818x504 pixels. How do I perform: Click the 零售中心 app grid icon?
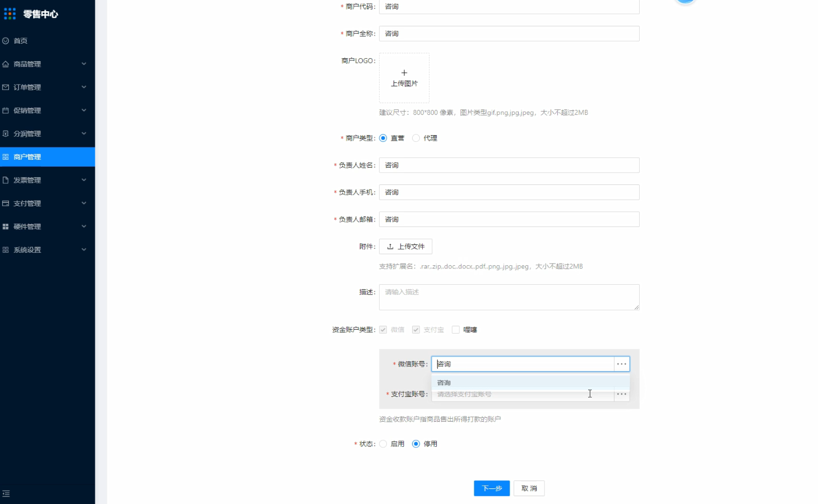tap(10, 13)
